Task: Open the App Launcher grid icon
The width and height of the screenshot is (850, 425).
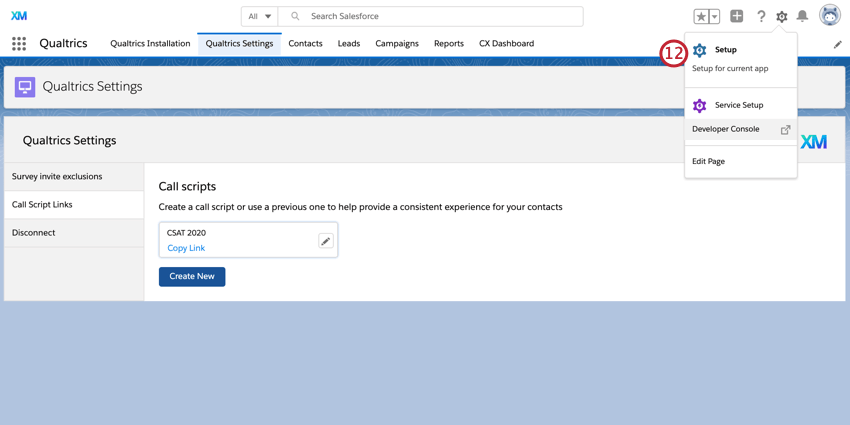Action: 19,44
